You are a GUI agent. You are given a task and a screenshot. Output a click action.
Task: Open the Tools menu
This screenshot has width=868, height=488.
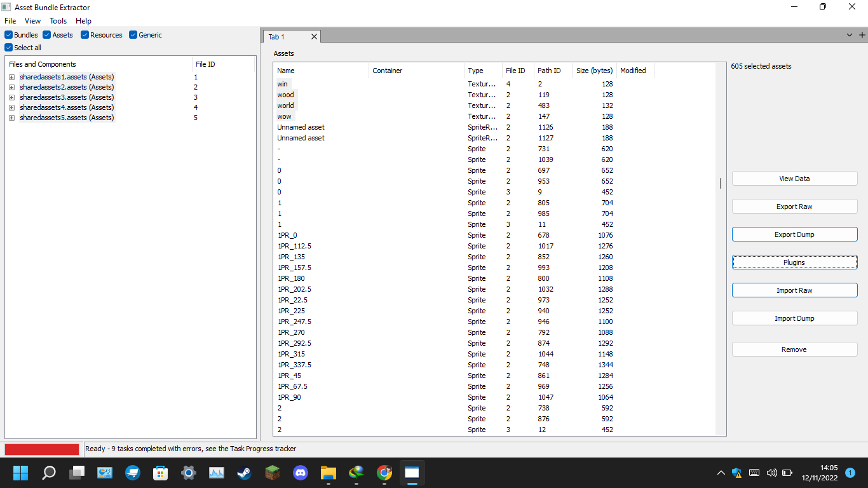58,20
